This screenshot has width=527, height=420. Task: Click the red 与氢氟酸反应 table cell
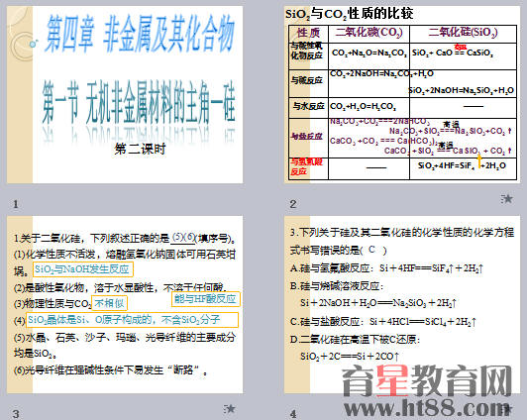[307, 167]
